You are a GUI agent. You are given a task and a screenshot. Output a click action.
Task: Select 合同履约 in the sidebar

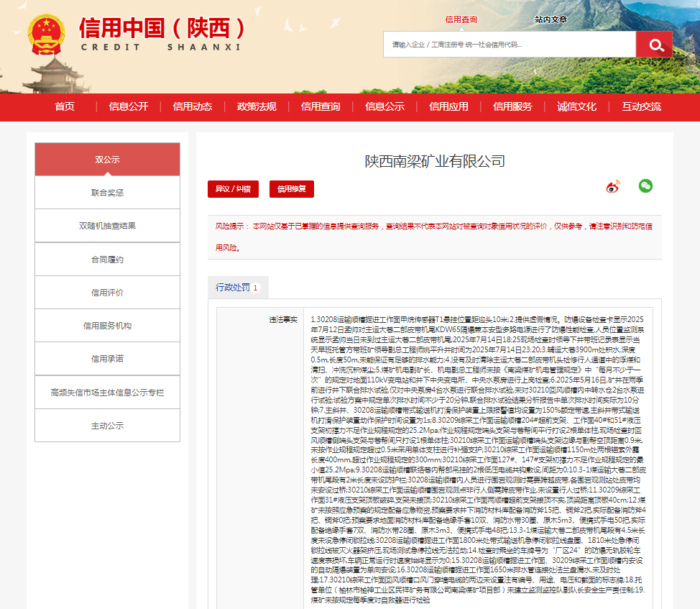[108, 260]
